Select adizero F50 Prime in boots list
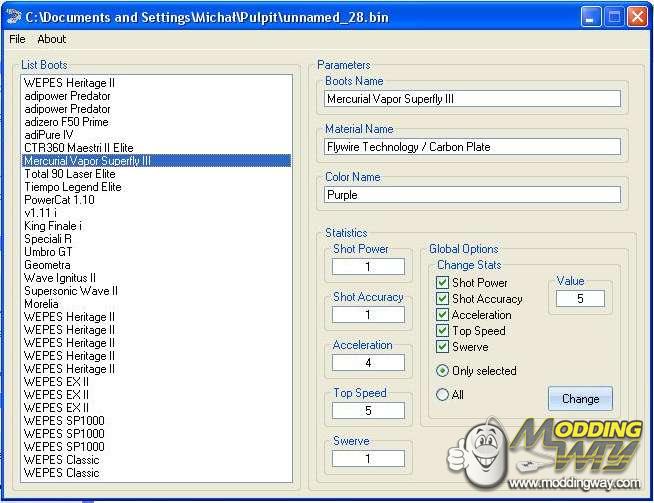This screenshot has width=654, height=503. click(66, 122)
